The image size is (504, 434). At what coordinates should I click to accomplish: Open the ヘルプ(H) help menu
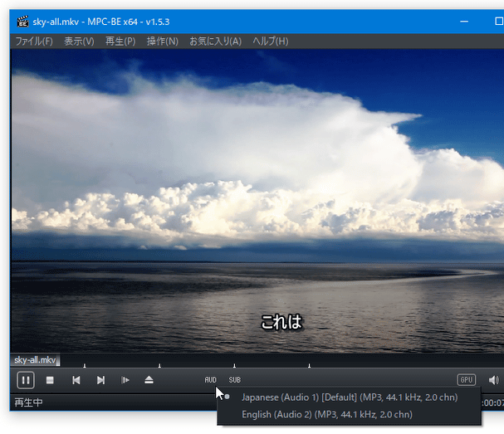click(270, 41)
